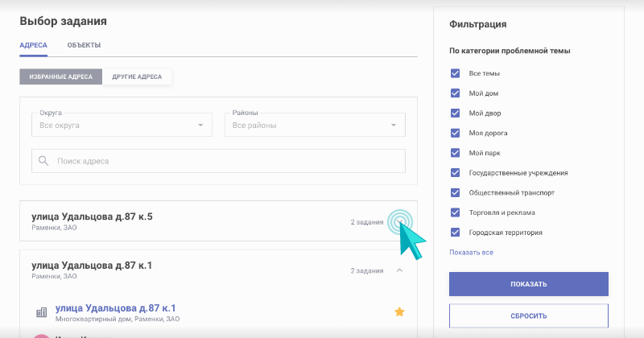Uncheck "Государственные учреждения" checkbox
Screen dimensions: 644x338
point(456,172)
